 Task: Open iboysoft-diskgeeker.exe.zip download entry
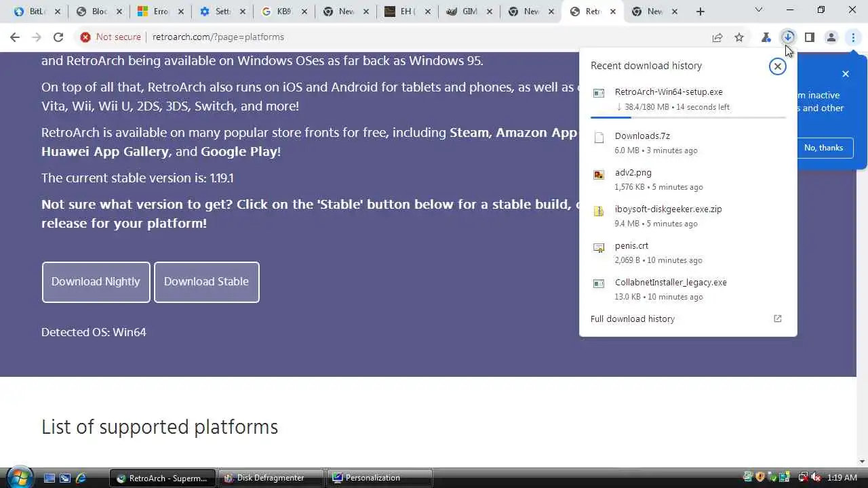coord(688,216)
